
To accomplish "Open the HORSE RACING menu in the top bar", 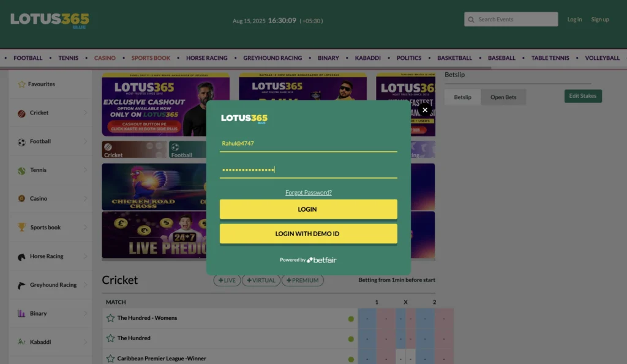I will tap(207, 58).
